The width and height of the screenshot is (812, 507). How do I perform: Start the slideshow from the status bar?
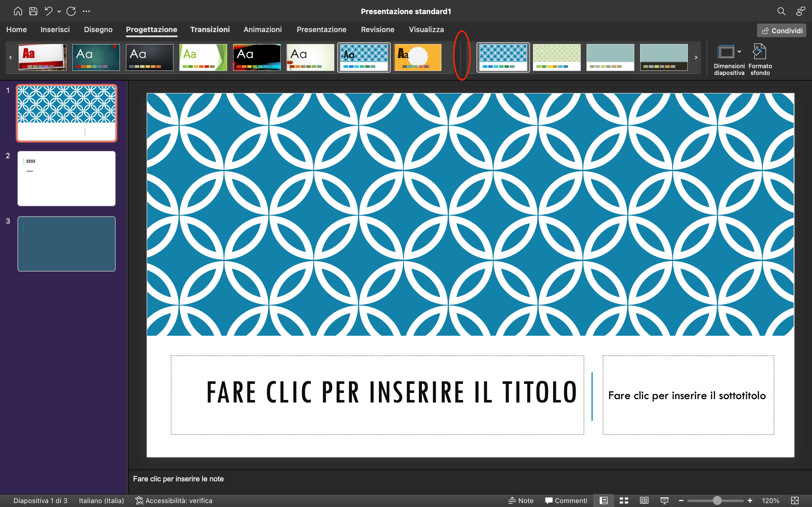tap(664, 500)
